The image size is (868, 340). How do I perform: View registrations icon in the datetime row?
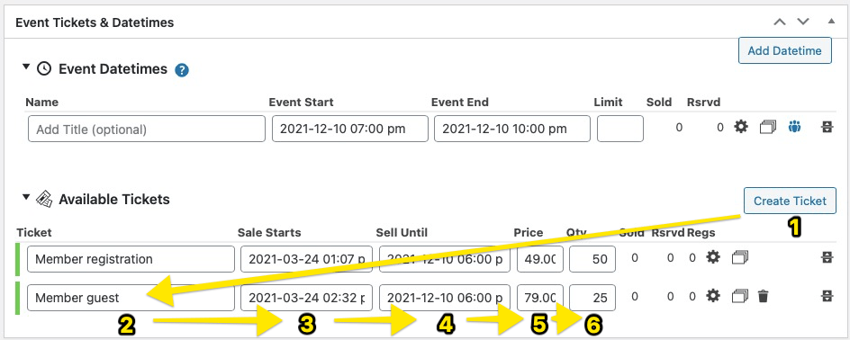[795, 127]
